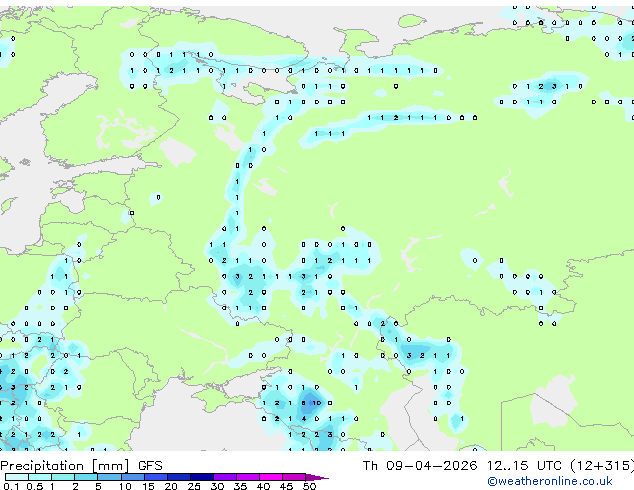The image size is (634, 490).
Task: Click the '0.5' legend scale label
Action: click(34, 486)
